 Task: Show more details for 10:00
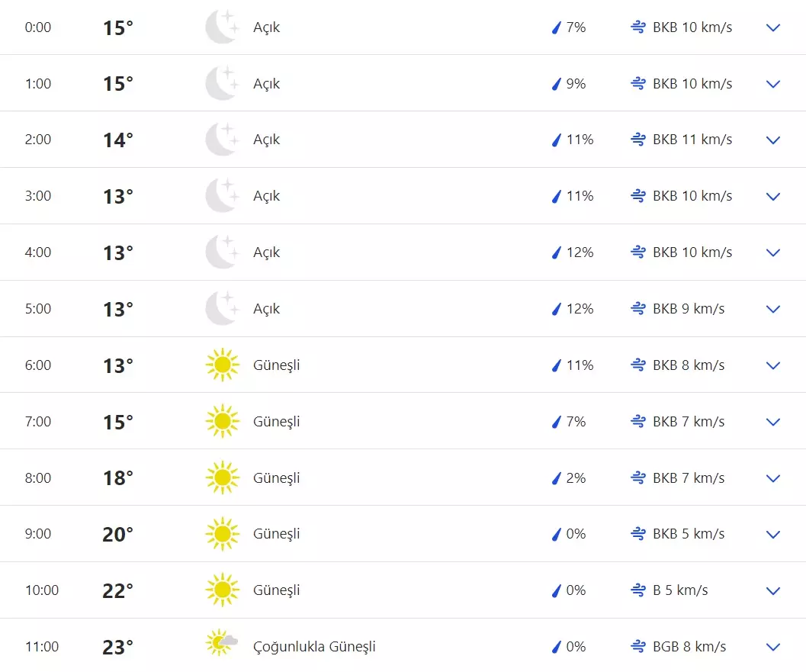tap(773, 591)
